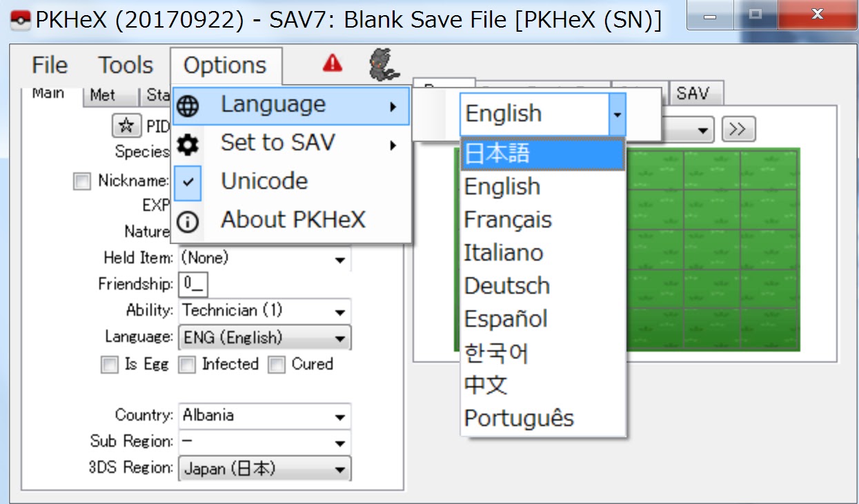859x504 pixels.
Task: Click the Friendship value field
Action: (x=193, y=285)
